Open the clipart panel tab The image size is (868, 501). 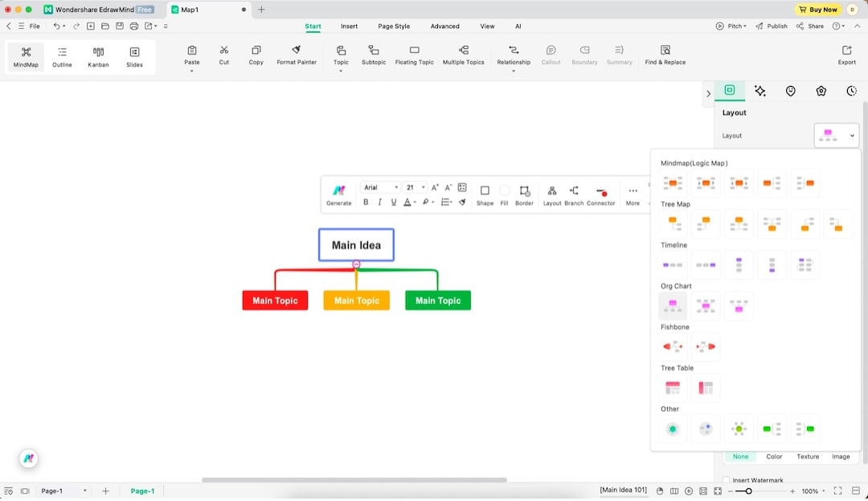click(821, 91)
